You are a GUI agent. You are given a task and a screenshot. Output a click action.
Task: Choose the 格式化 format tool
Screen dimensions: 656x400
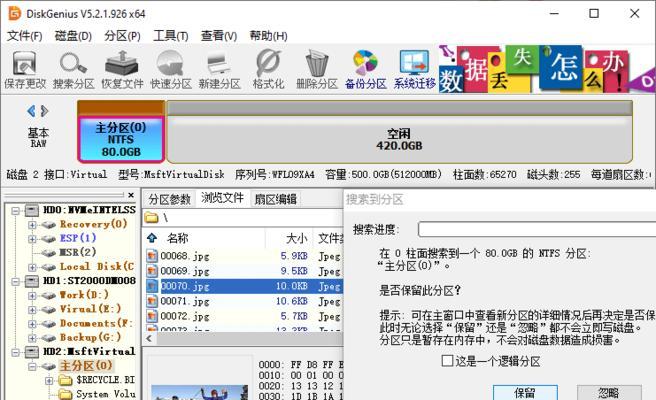pyautogui.click(x=268, y=69)
